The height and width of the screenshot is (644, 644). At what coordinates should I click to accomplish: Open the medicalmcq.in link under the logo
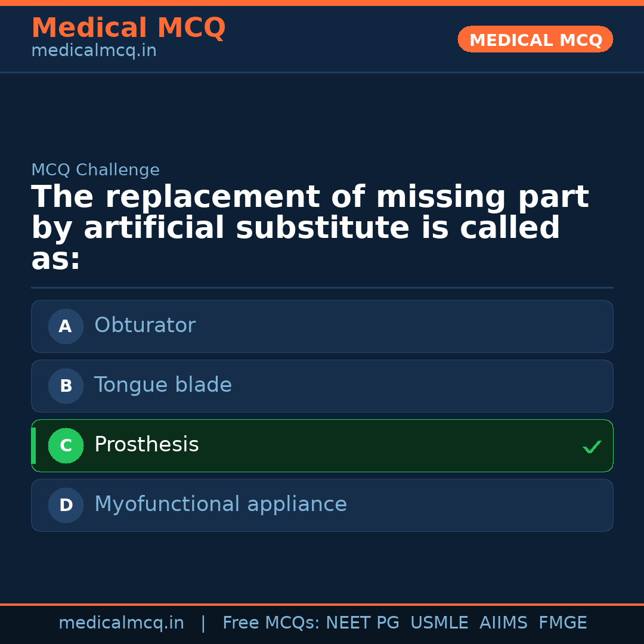94,50
